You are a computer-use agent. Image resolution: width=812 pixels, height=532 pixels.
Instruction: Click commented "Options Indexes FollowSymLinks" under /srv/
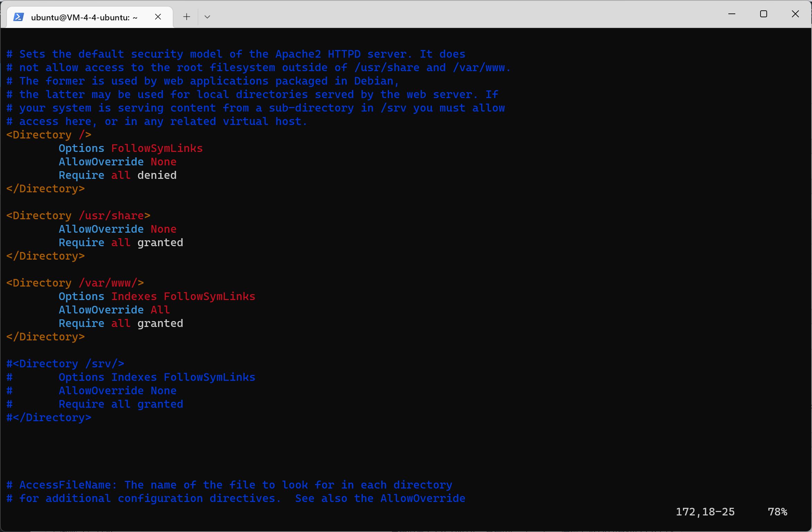tap(157, 377)
